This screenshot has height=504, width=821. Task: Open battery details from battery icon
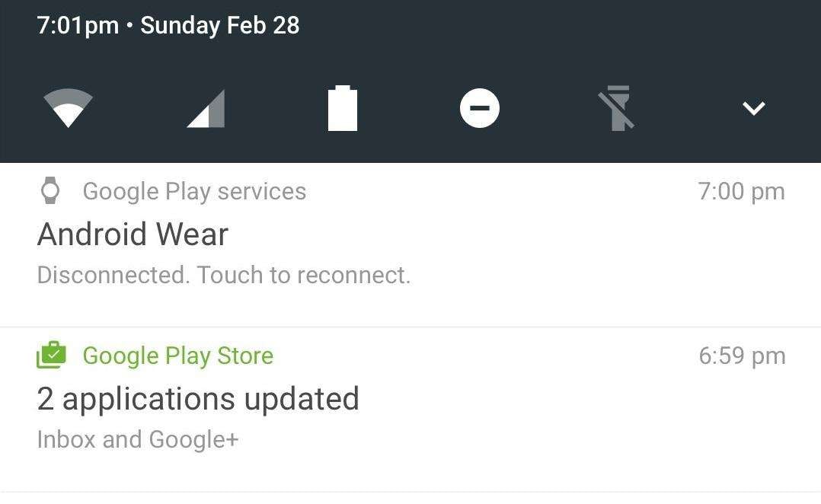click(x=343, y=108)
